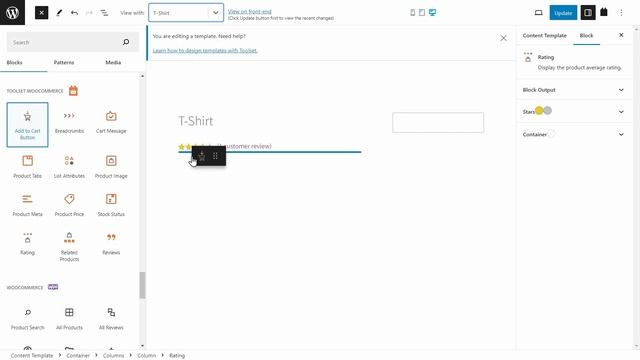Open the View with T-Shirt dropdown
The height and width of the screenshot is (360, 640).
point(186,13)
